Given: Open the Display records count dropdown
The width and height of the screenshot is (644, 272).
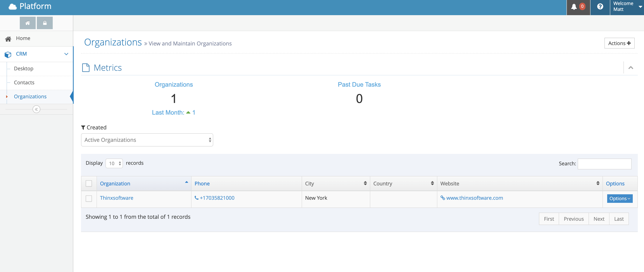Looking at the screenshot, I should pyautogui.click(x=114, y=163).
